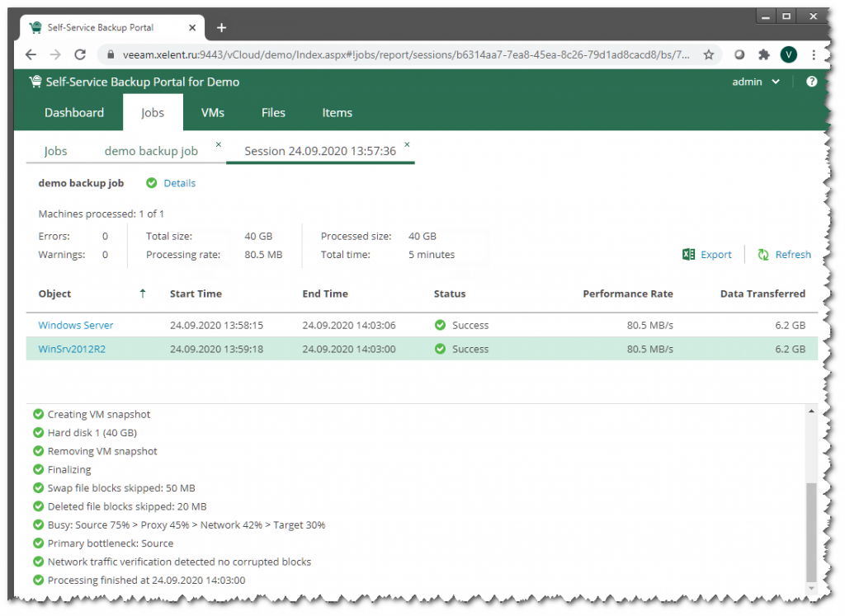Click the browser back arrow
The image size is (845, 616).
(31, 54)
